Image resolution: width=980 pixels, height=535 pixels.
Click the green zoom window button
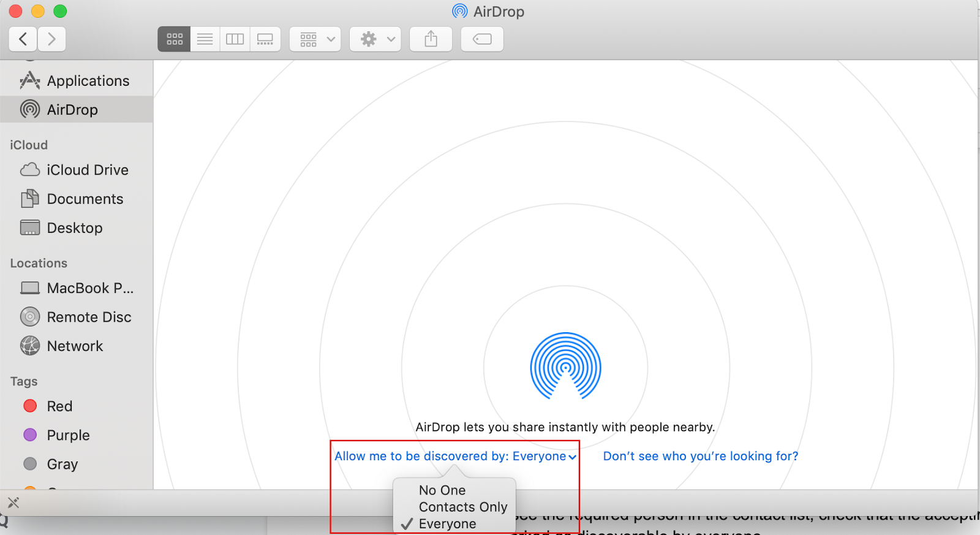(x=60, y=11)
